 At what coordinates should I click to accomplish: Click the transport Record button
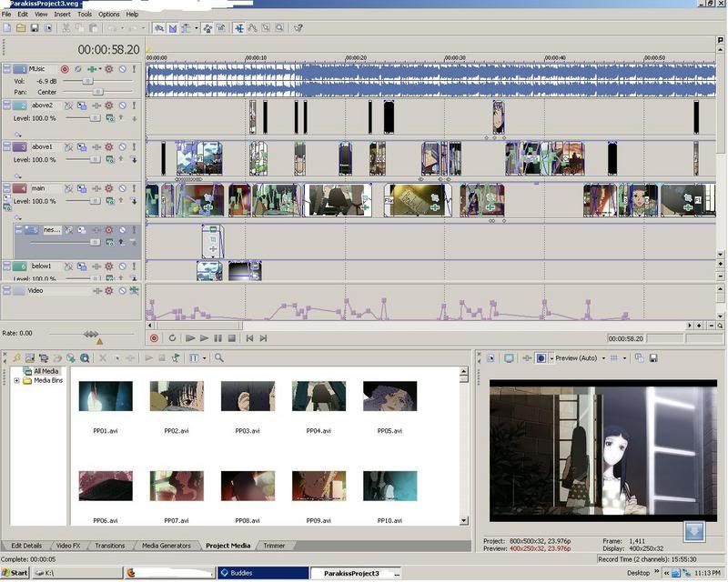[x=154, y=337]
